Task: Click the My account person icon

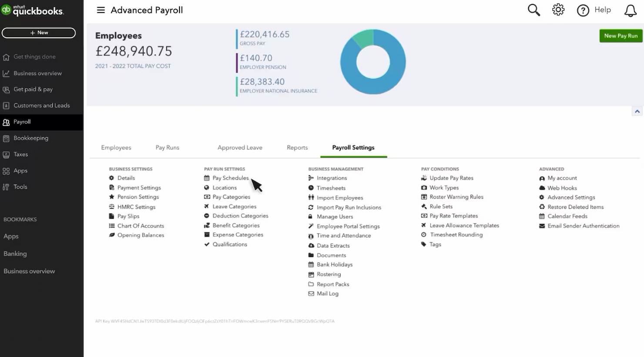Action: click(x=542, y=178)
